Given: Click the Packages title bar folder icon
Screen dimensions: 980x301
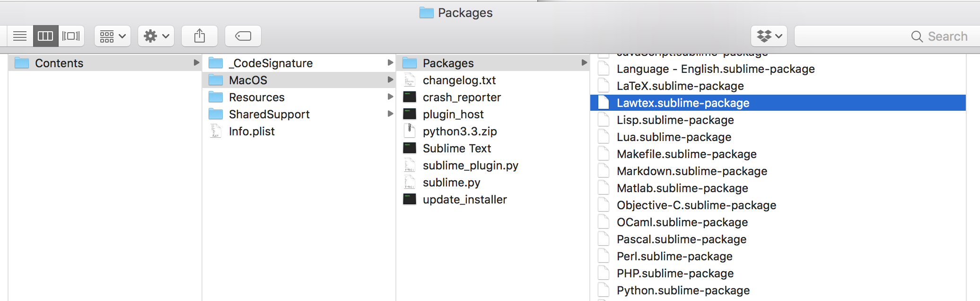Looking at the screenshot, I should 426,13.
